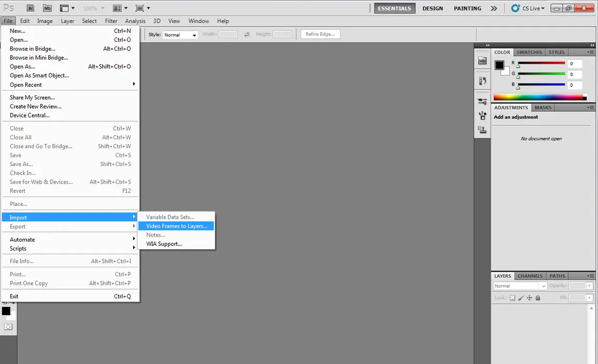Swap width and height with the arrows icon

tap(247, 34)
